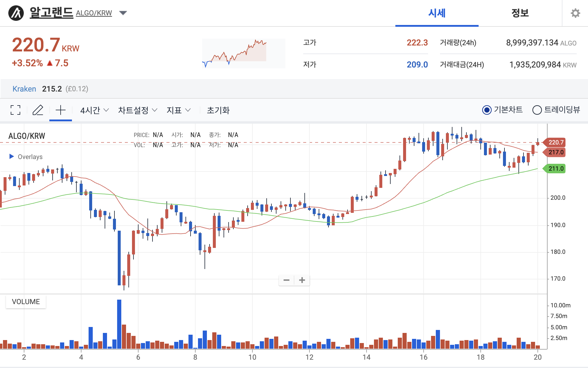Select the pencil drawing tool

point(38,110)
